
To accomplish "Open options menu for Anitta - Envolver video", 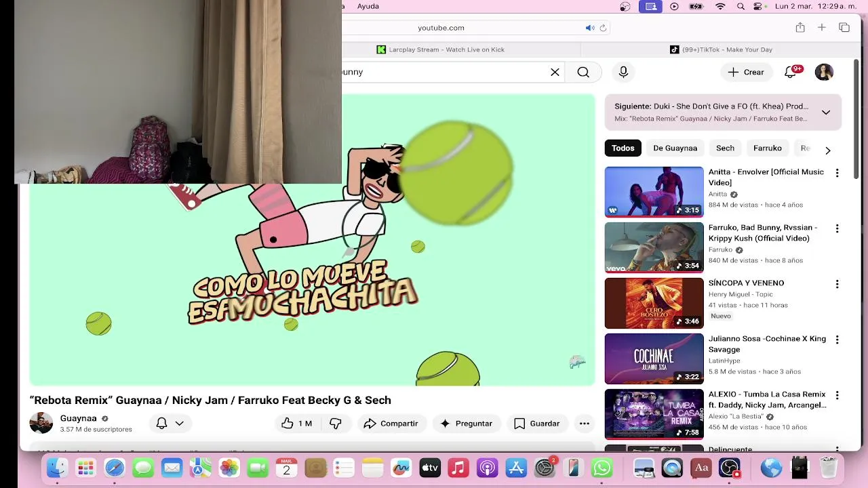I will click(837, 173).
